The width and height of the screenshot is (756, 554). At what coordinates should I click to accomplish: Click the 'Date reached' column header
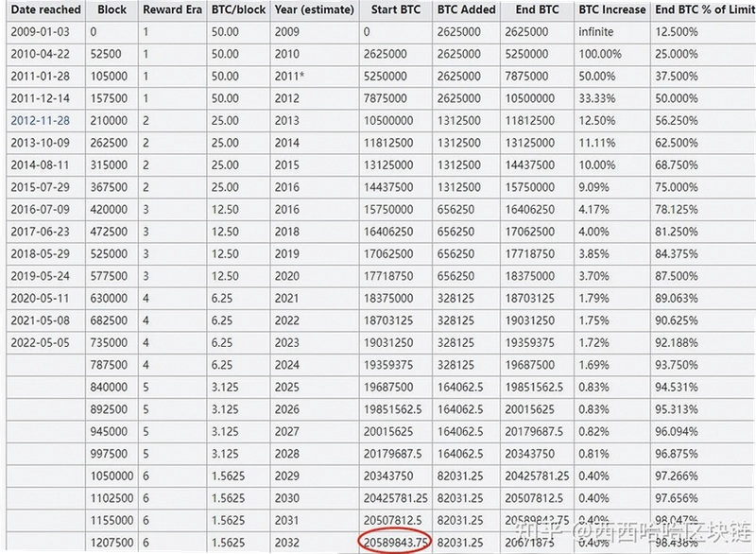point(45,9)
